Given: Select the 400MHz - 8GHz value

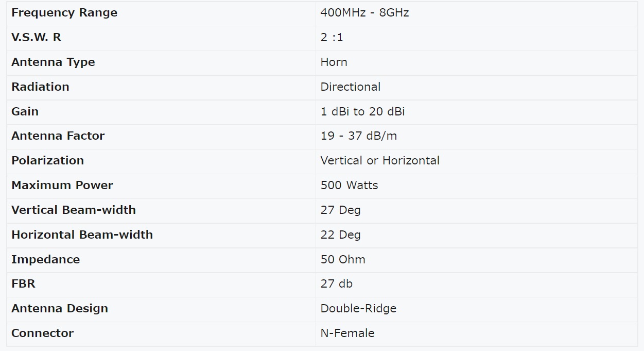Looking at the screenshot, I should [364, 13].
